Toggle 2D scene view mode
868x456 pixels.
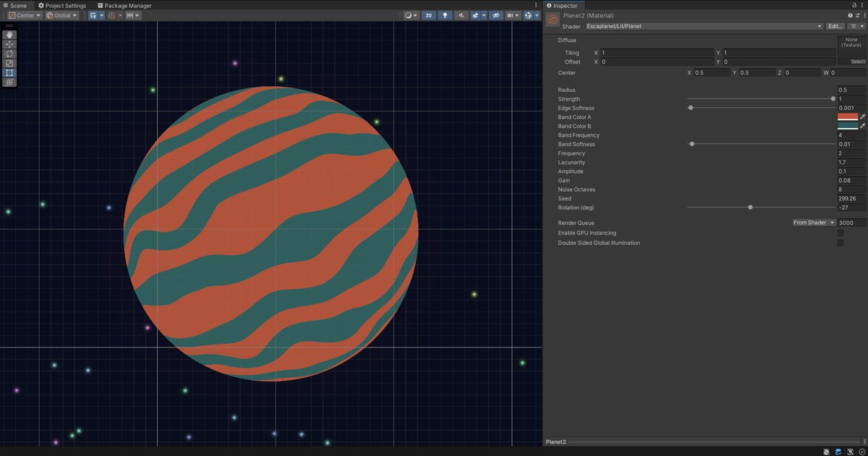tap(429, 14)
